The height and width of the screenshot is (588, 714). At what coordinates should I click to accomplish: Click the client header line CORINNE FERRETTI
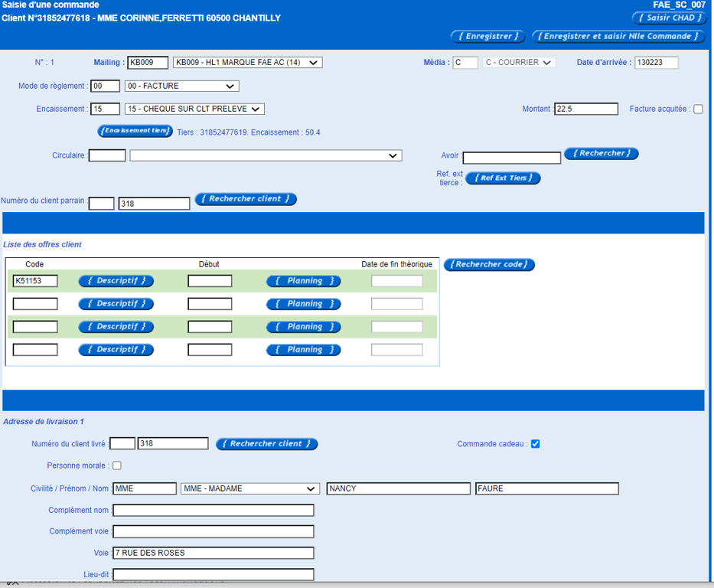141,18
